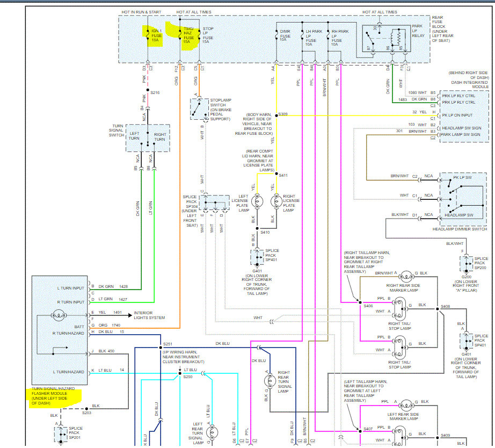Select the BATT terminal label
This screenshot has width=495, height=448.
tap(79, 327)
